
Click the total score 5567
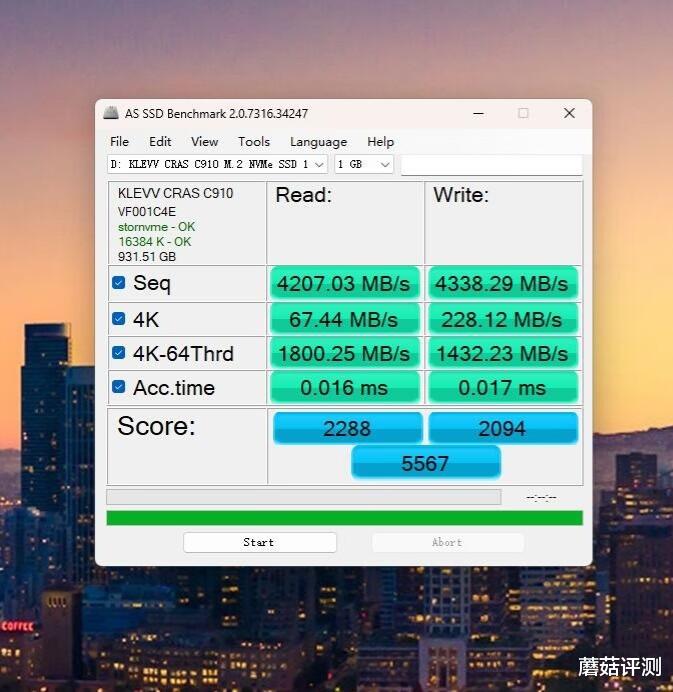point(425,463)
